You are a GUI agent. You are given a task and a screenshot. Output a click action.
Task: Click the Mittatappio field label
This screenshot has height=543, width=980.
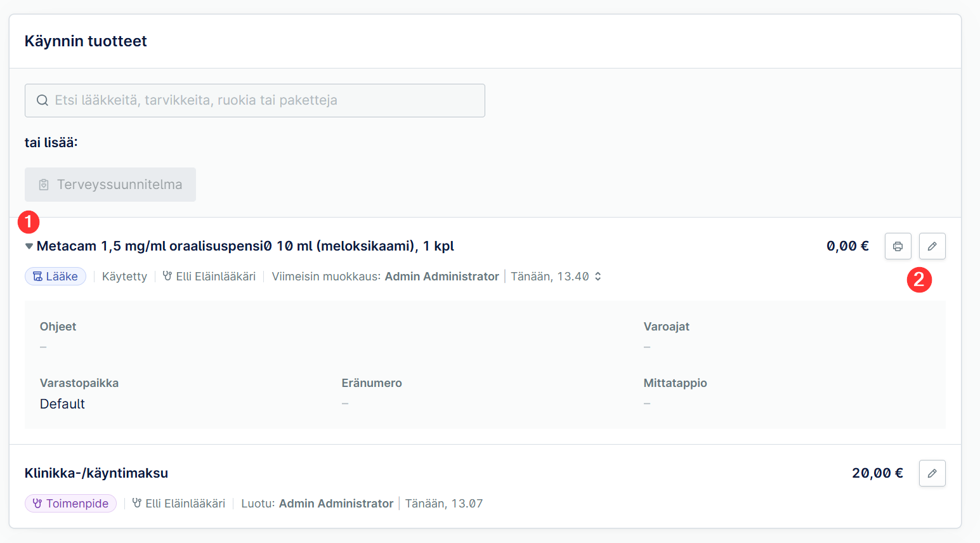point(675,383)
